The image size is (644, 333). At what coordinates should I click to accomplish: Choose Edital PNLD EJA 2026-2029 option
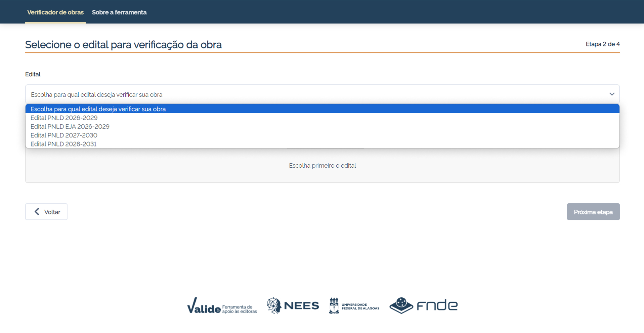pyautogui.click(x=322, y=126)
